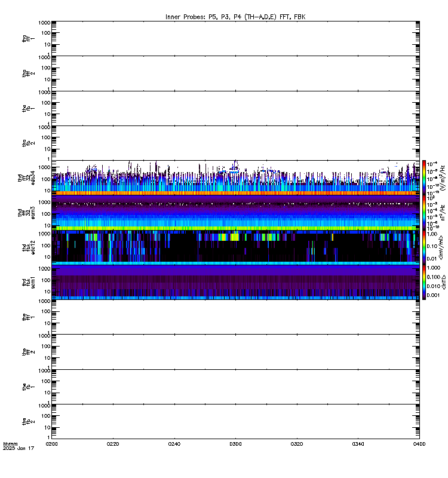448x478 pixels.
Task: Select the 'the fff 2' panel label
Action: coord(28,352)
